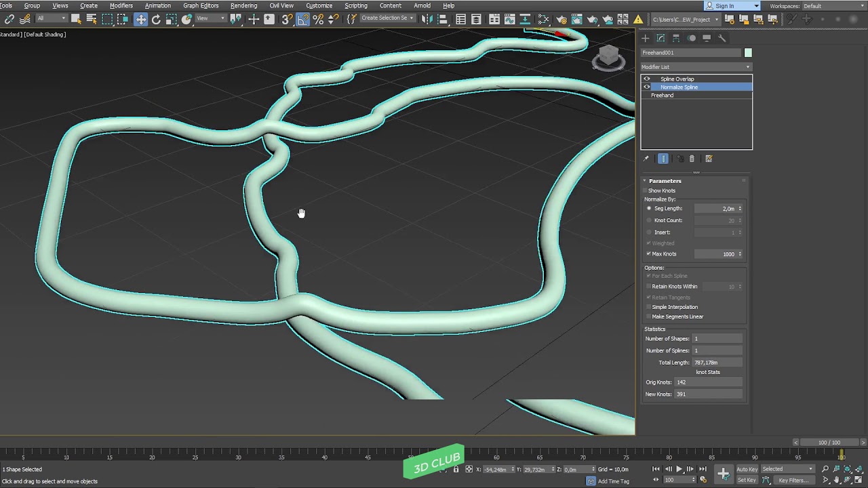Open Configure Modifier Sets icon
868x488 pixels.
(709, 159)
